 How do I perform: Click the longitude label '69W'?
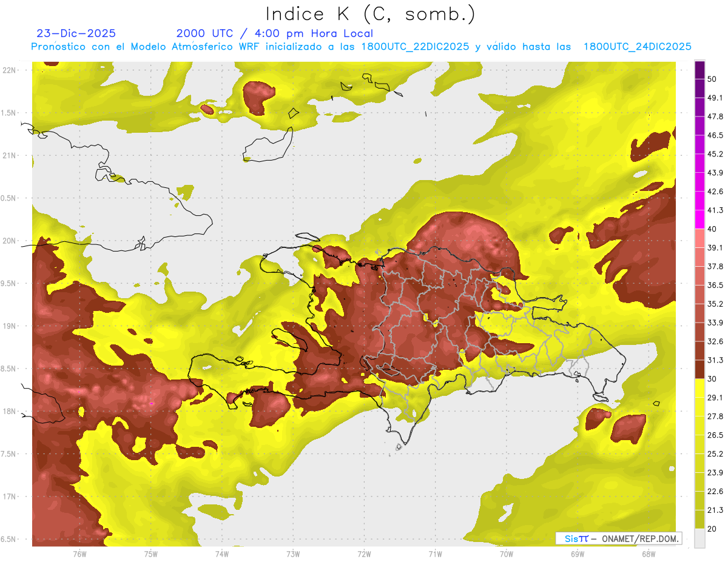pos(578,554)
